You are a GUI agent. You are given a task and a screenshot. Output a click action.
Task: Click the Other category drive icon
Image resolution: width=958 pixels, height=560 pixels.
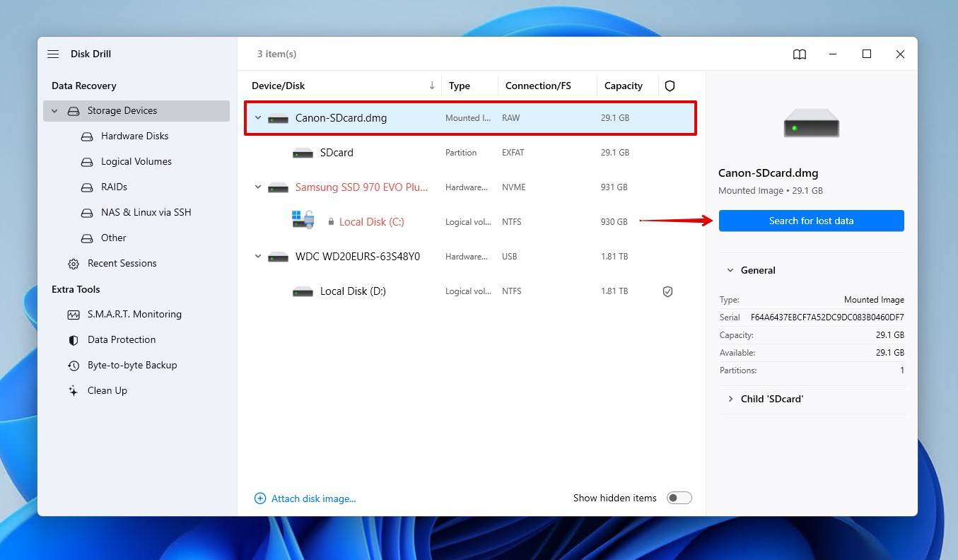[87, 238]
